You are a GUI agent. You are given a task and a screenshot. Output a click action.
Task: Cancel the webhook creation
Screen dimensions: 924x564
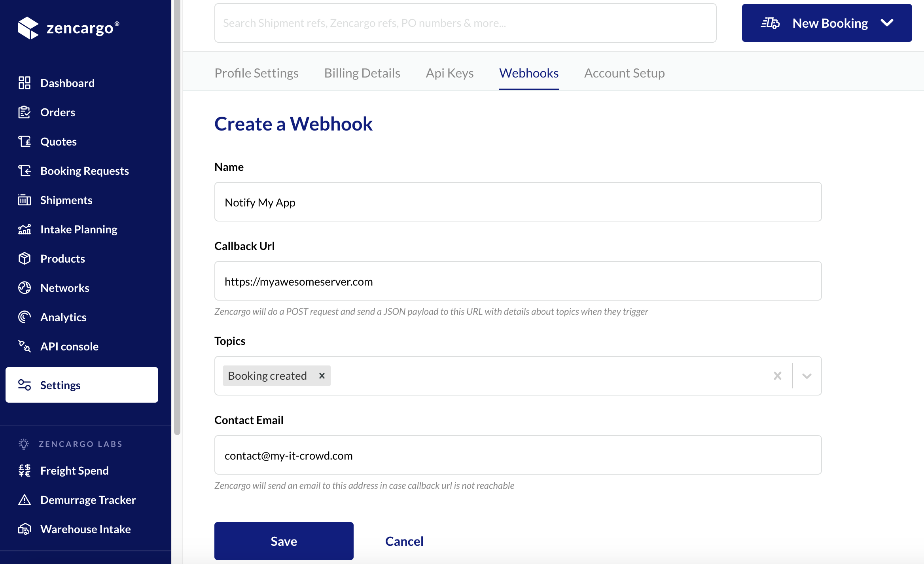click(404, 541)
